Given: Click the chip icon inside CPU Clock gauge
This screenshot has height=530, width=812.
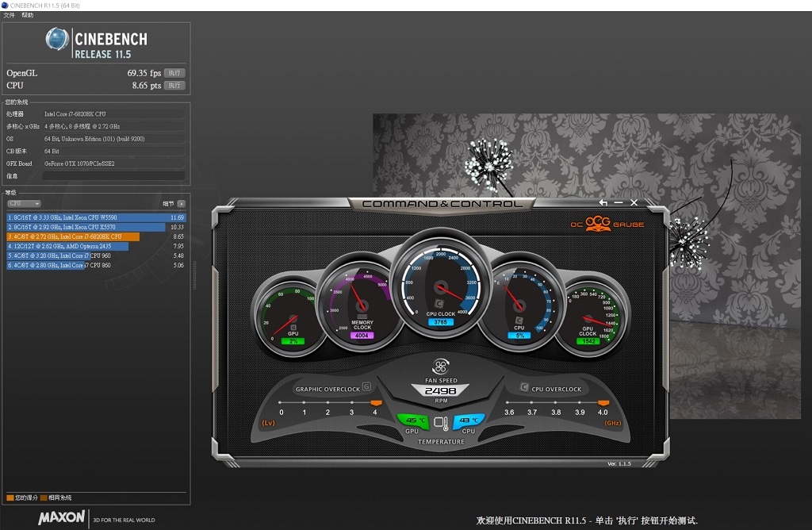Looking at the screenshot, I should (439, 304).
